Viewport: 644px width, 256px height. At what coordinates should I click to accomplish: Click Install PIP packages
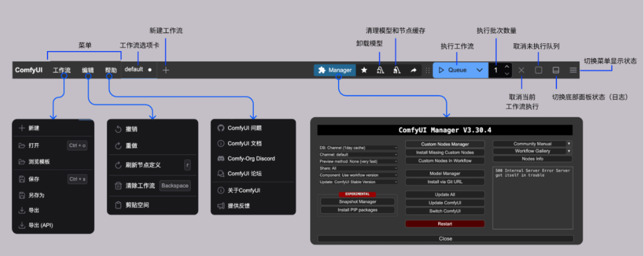click(x=357, y=210)
